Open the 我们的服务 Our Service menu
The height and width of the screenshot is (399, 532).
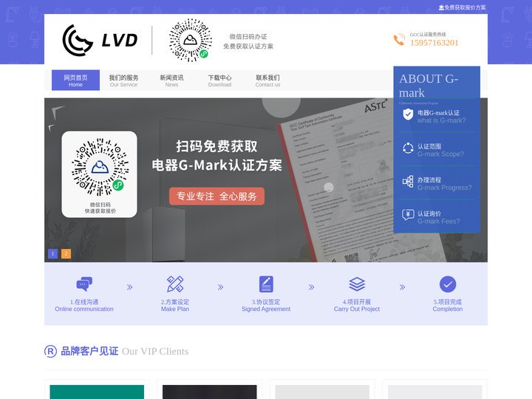123,81
